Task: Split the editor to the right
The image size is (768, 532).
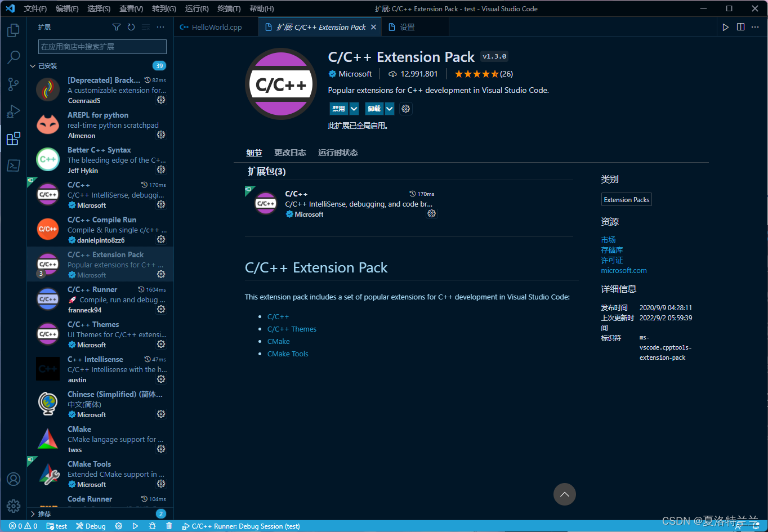Action: pyautogui.click(x=740, y=27)
